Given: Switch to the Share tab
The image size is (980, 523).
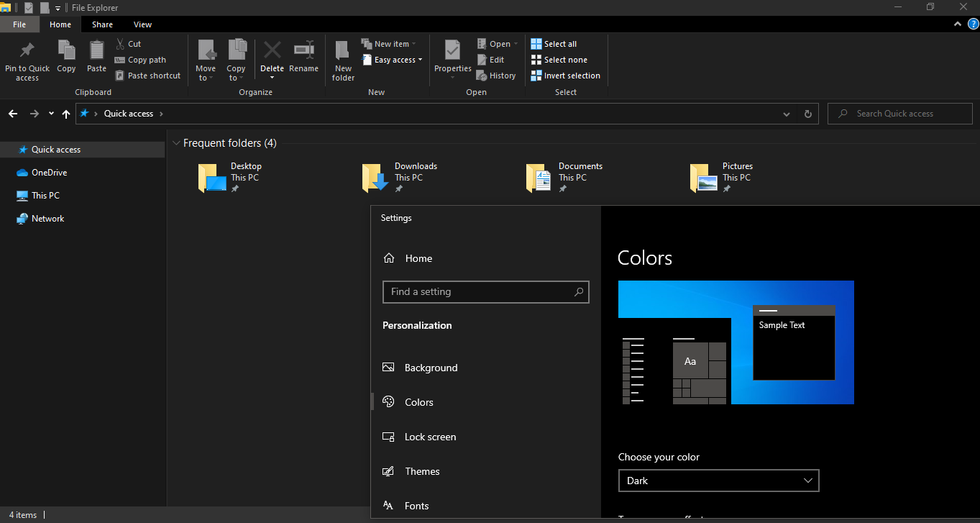Looking at the screenshot, I should pyautogui.click(x=102, y=24).
